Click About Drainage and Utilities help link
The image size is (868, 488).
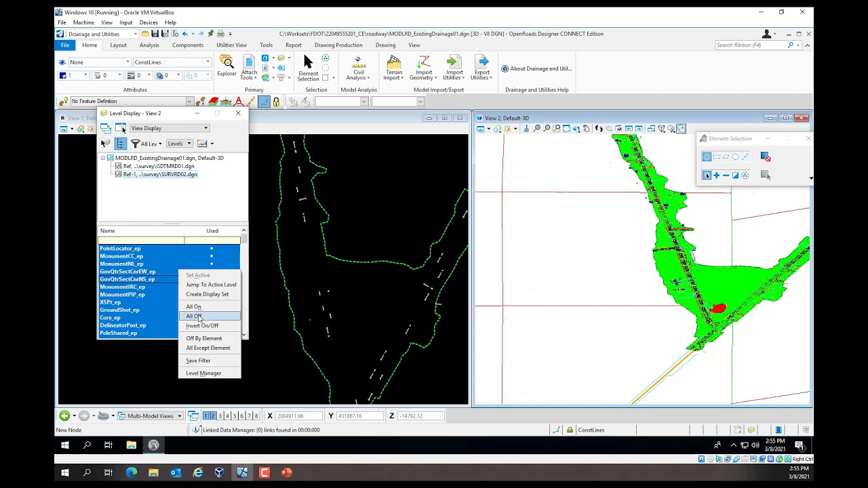tap(536, 68)
